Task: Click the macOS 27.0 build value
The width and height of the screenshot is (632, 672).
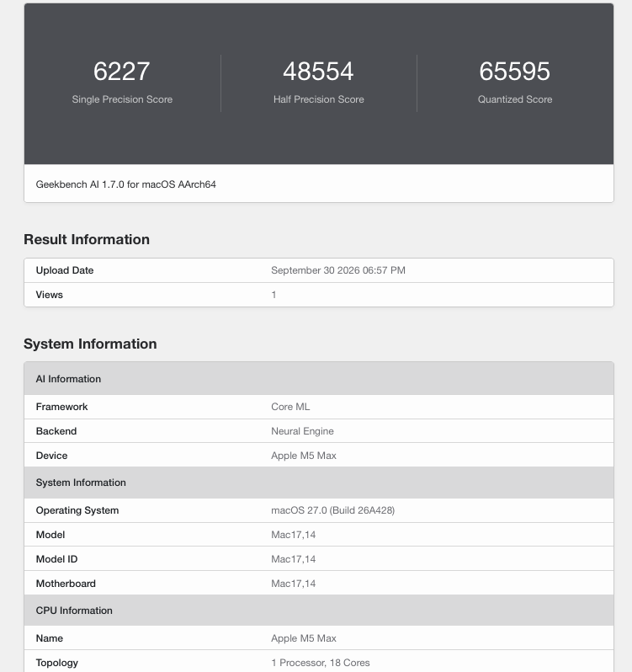Action: 332,510
